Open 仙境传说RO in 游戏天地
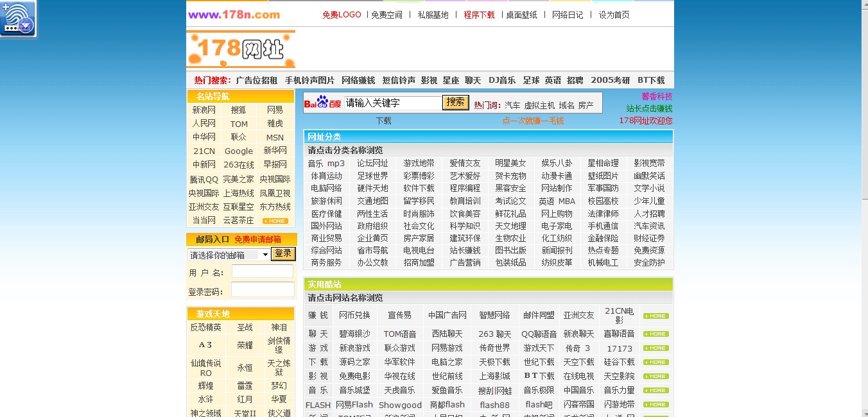The image size is (868, 417). click(x=205, y=368)
